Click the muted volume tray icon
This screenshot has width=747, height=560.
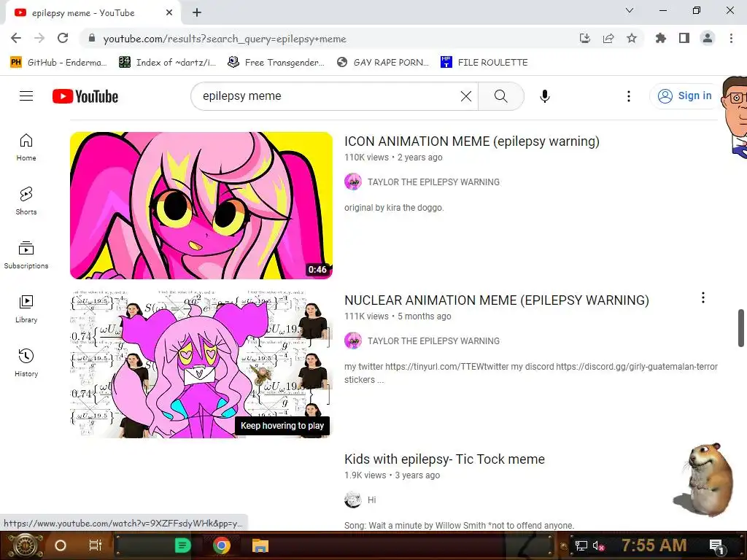pyautogui.click(x=598, y=546)
